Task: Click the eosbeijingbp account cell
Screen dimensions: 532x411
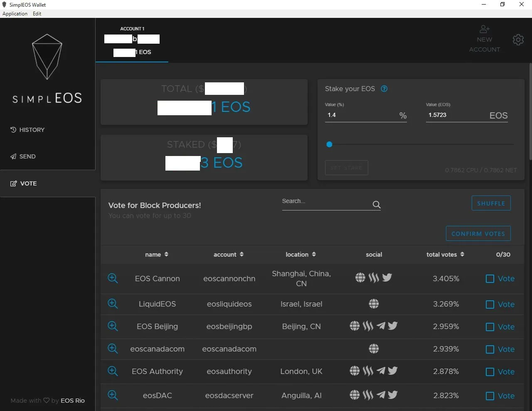Action: pos(229,327)
